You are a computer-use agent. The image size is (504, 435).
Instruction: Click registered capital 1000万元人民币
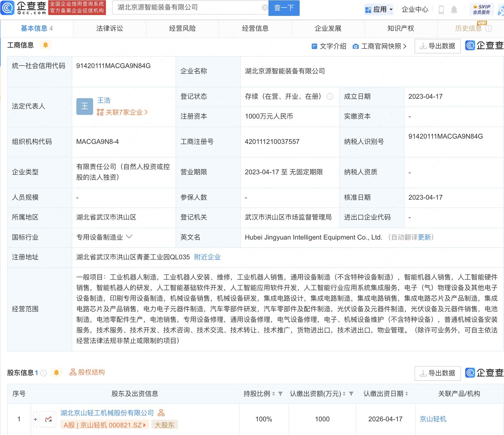[269, 116]
